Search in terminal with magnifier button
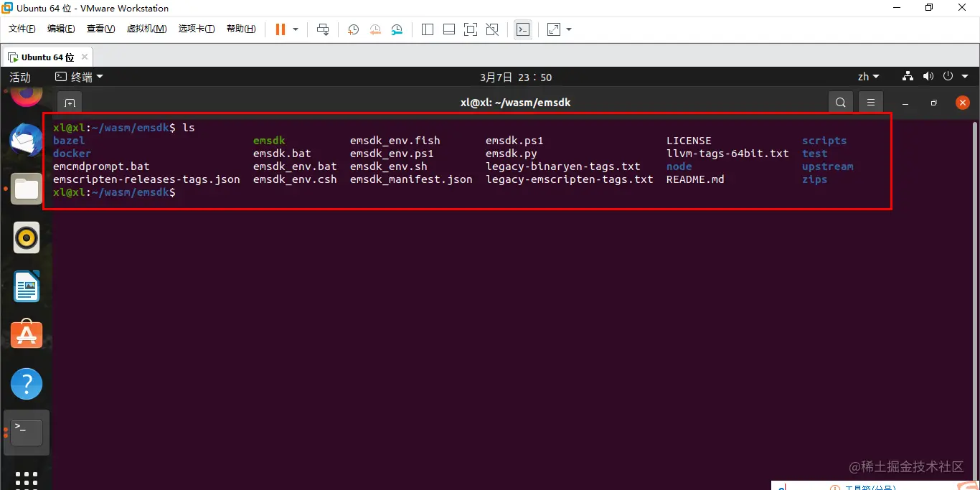The width and height of the screenshot is (980, 490). tap(841, 103)
